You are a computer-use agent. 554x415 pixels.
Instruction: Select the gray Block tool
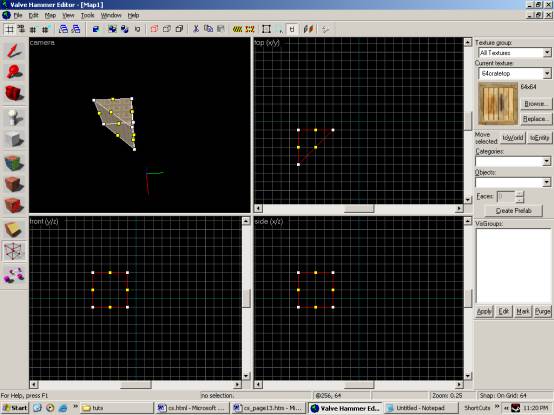point(14,140)
